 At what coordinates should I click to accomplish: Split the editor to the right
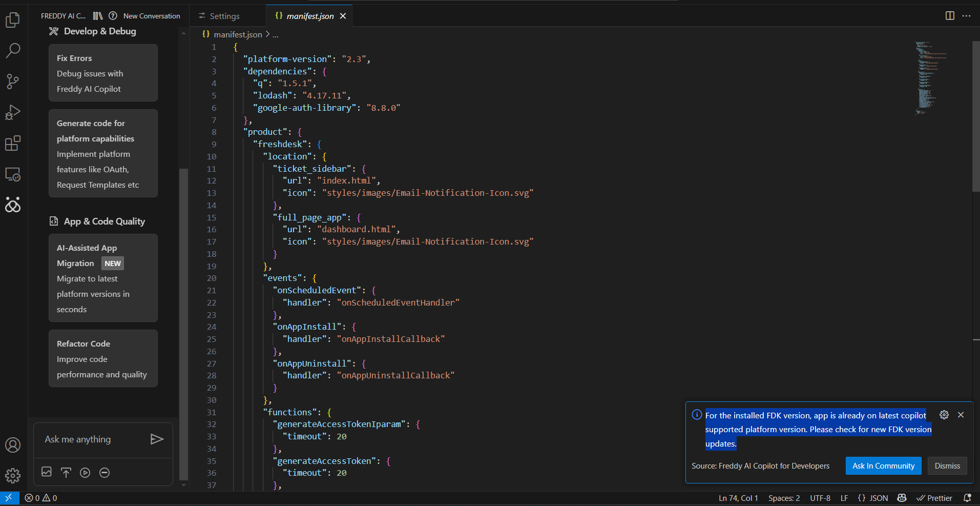[950, 16]
